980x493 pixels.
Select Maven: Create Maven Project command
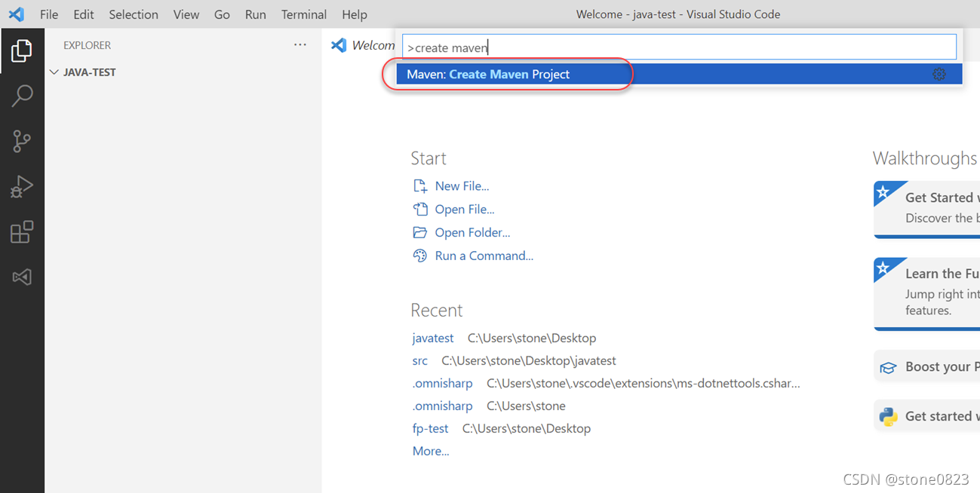coord(679,74)
